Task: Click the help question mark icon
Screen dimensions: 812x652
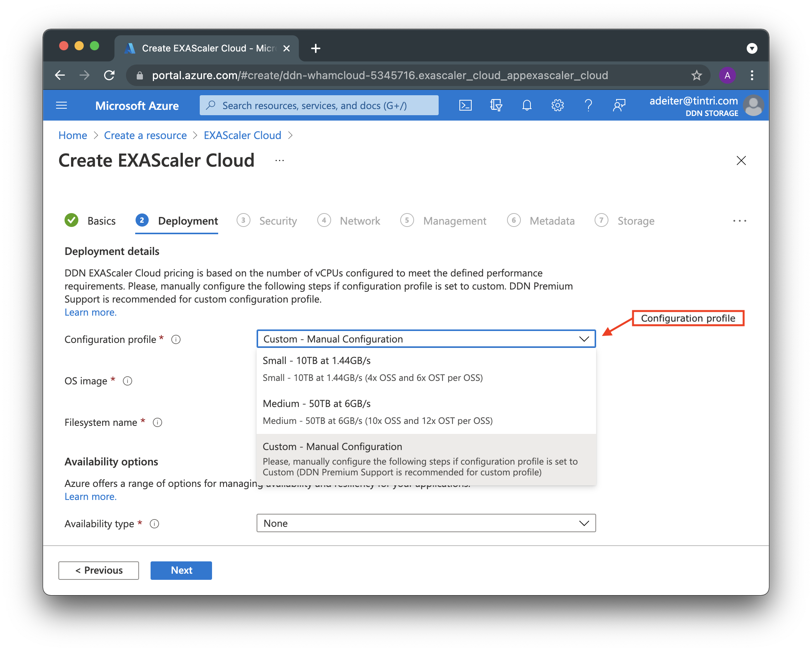Action: (x=588, y=105)
